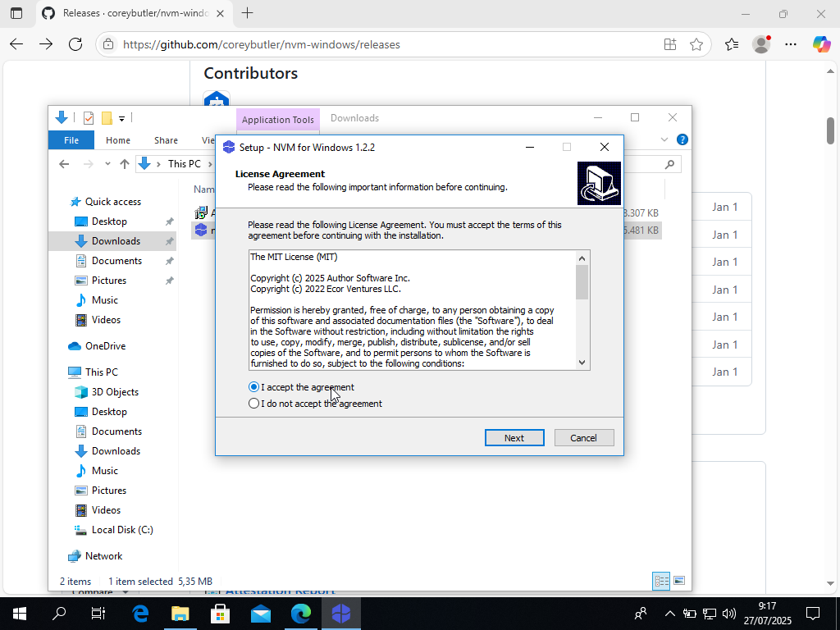The width and height of the screenshot is (840, 630).
Task: Open the Mail app from taskbar
Action: pos(261,614)
